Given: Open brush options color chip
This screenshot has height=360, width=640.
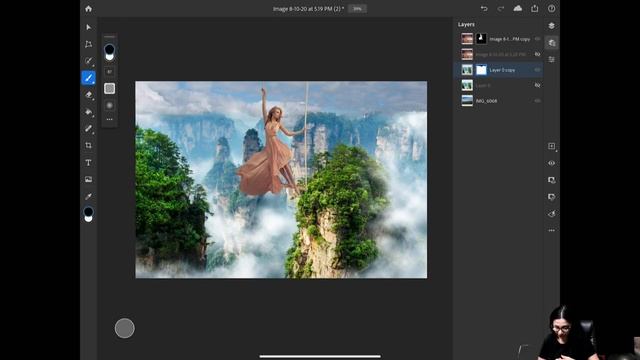Looking at the screenshot, I should pos(109,52).
